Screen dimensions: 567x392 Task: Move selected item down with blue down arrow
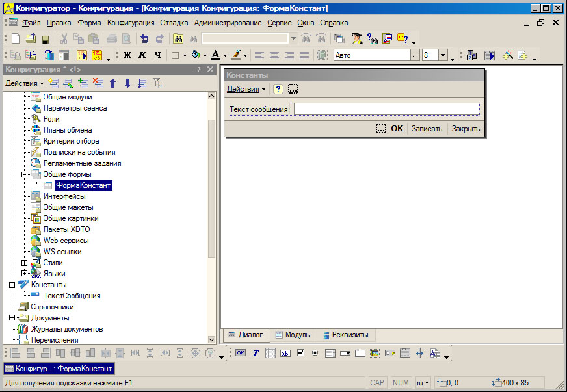tap(127, 83)
